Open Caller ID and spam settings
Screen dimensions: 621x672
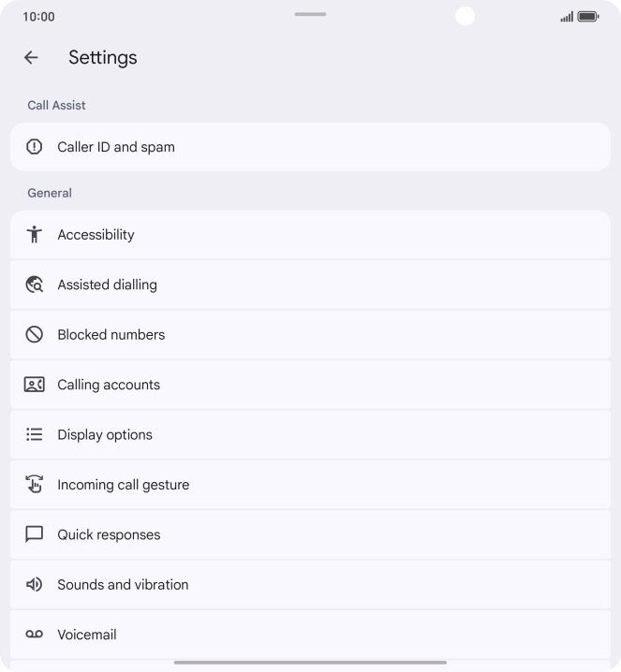click(309, 147)
